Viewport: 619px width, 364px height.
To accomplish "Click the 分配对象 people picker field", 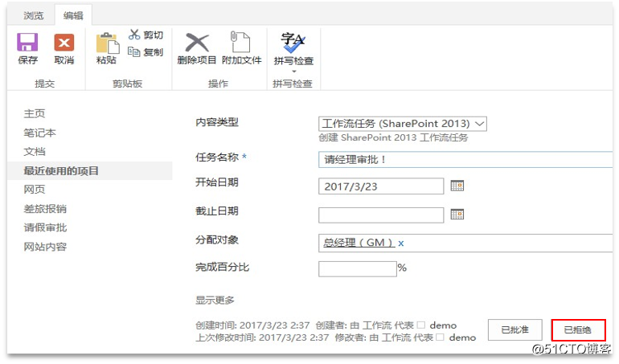I will pos(465,243).
